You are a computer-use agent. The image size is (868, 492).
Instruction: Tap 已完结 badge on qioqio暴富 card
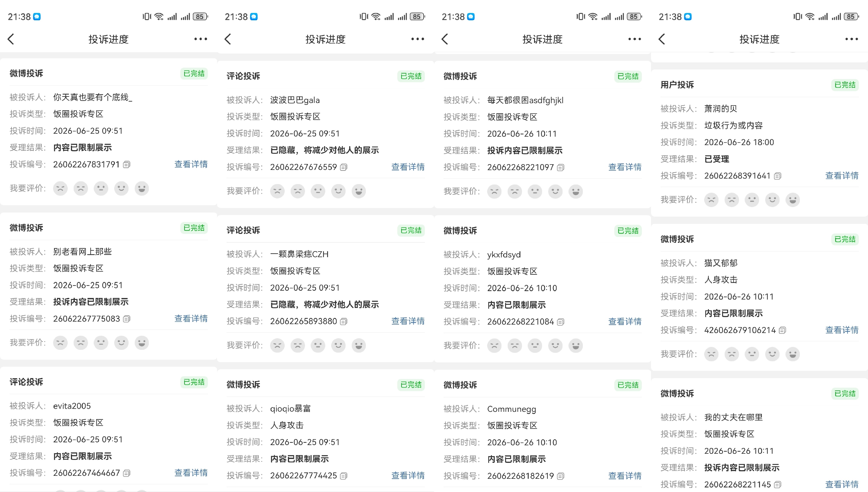(x=411, y=385)
